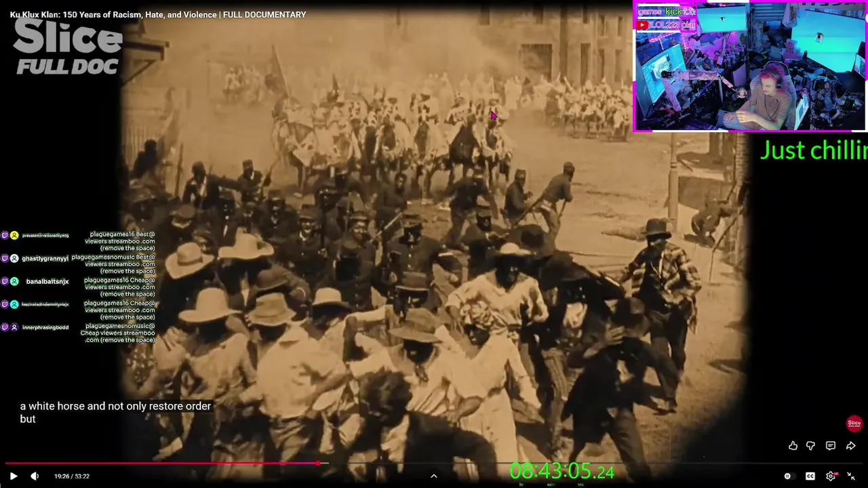868x488 pixels.
Task: Click the 19:26 / 53:22 time display
Action: [x=72, y=476]
